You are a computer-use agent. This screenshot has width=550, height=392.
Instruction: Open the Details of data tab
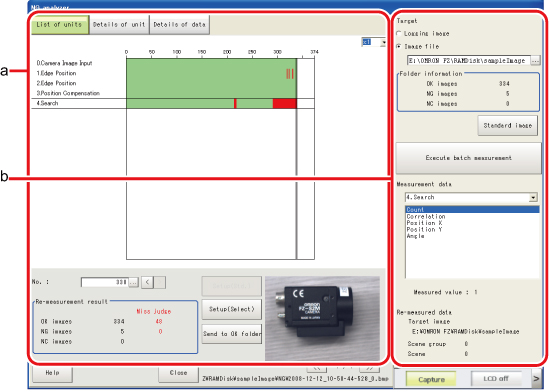(180, 25)
